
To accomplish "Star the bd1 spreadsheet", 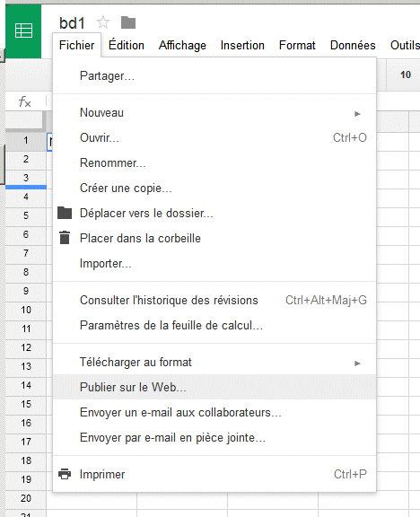I will (x=103, y=22).
